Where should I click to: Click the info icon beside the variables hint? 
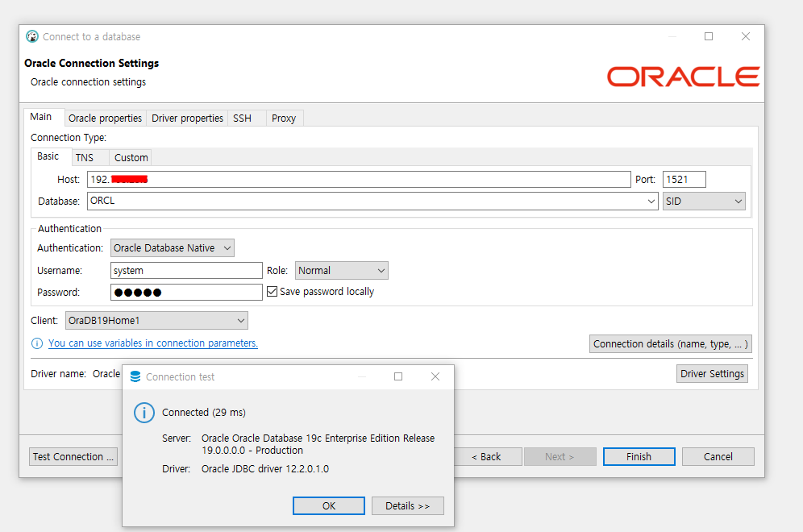point(36,343)
